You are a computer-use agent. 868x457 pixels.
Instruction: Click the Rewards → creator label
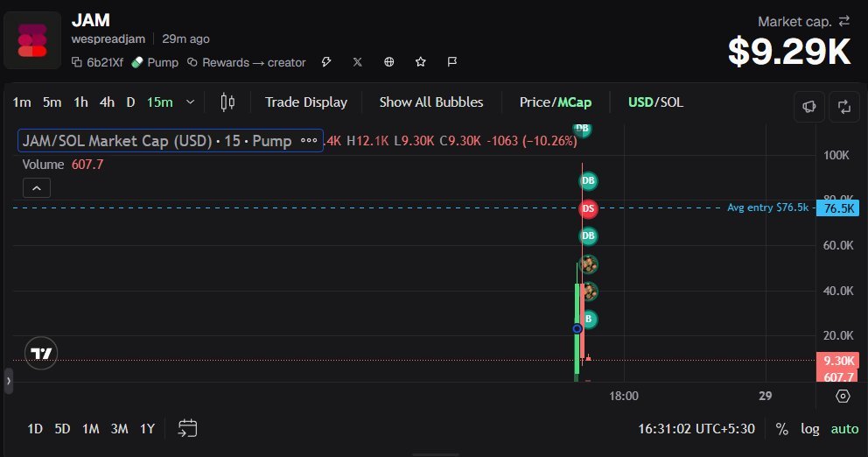pyautogui.click(x=247, y=62)
